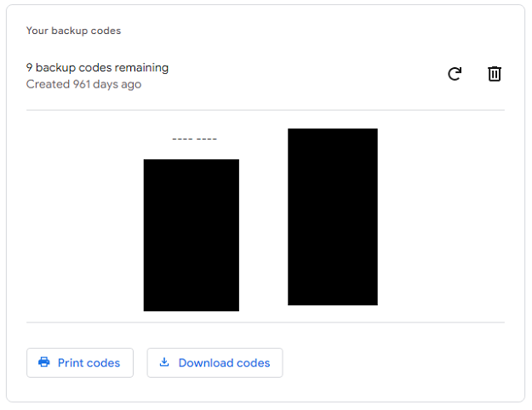Delete all backup codes with bin icon
The image size is (532, 410).
coord(495,74)
